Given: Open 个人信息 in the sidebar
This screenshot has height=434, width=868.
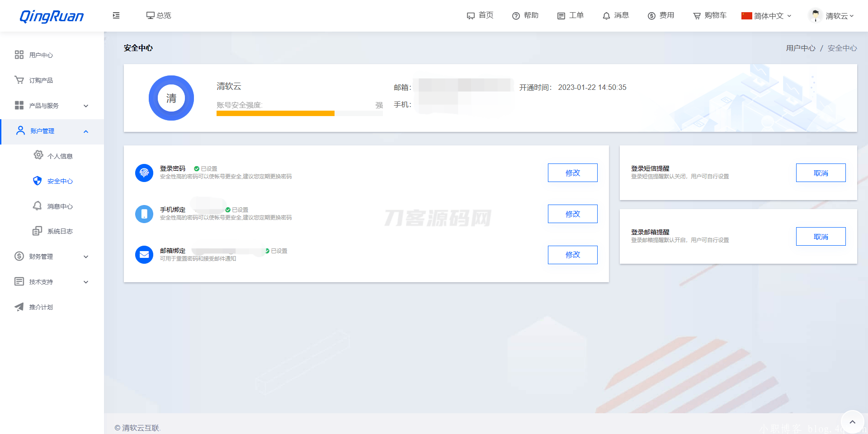Looking at the screenshot, I should coord(60,156).
